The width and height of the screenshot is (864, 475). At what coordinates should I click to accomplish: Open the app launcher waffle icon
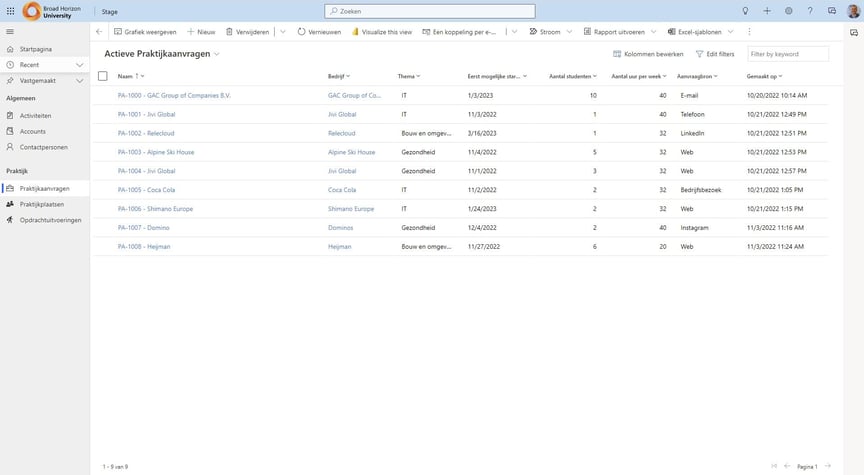[x=10, y=11]
